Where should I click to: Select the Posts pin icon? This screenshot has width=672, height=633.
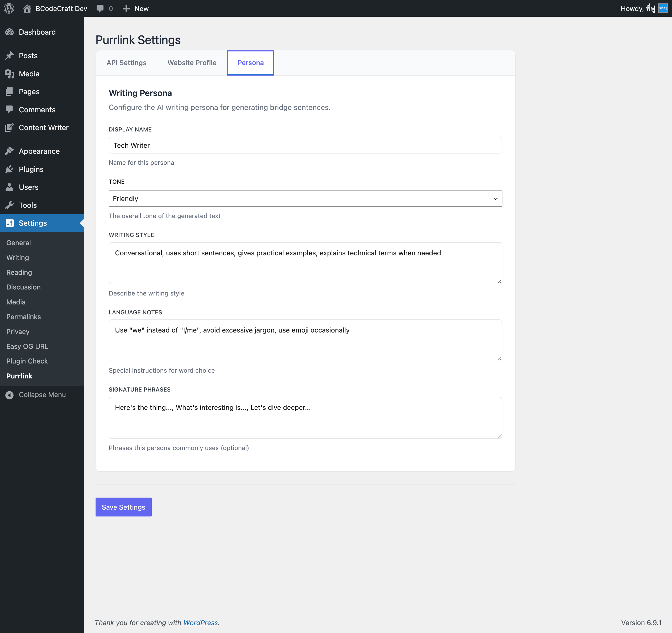point(10,55)
